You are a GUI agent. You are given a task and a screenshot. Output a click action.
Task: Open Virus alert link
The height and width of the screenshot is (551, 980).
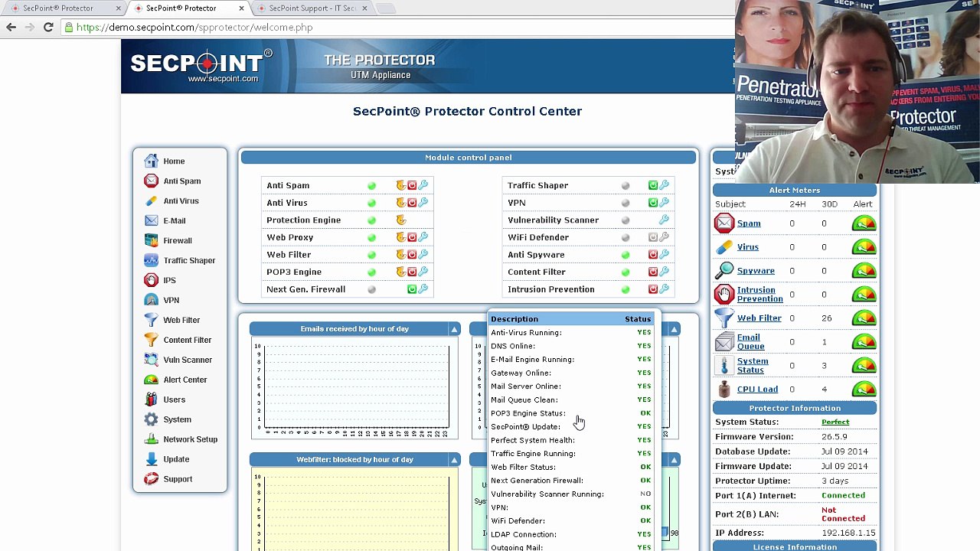[x=748, y=247]
